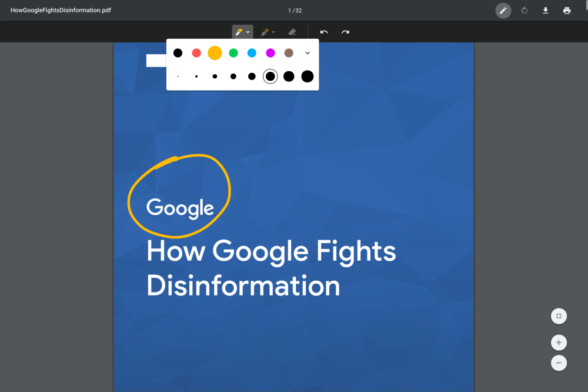Select the pen annotation tool

(239, 32)
